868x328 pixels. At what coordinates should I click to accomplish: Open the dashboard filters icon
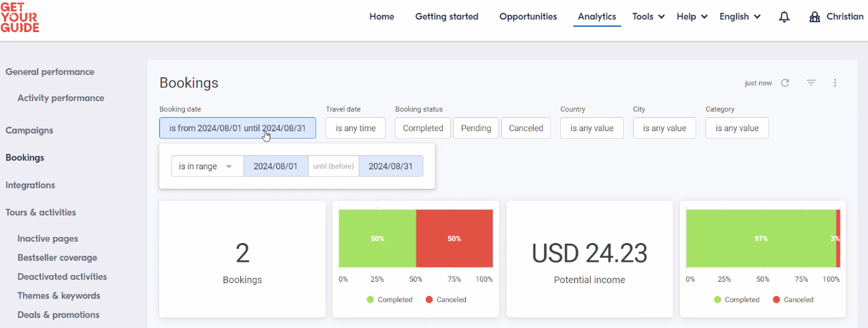coord(811,83)
